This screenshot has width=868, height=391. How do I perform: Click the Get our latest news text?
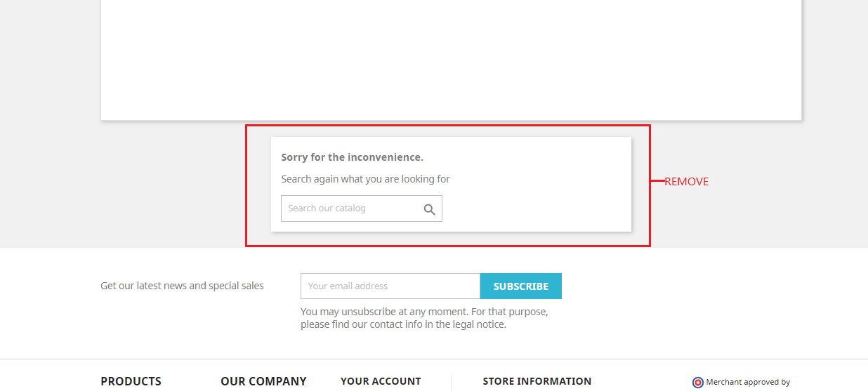(x=182, y=286)
